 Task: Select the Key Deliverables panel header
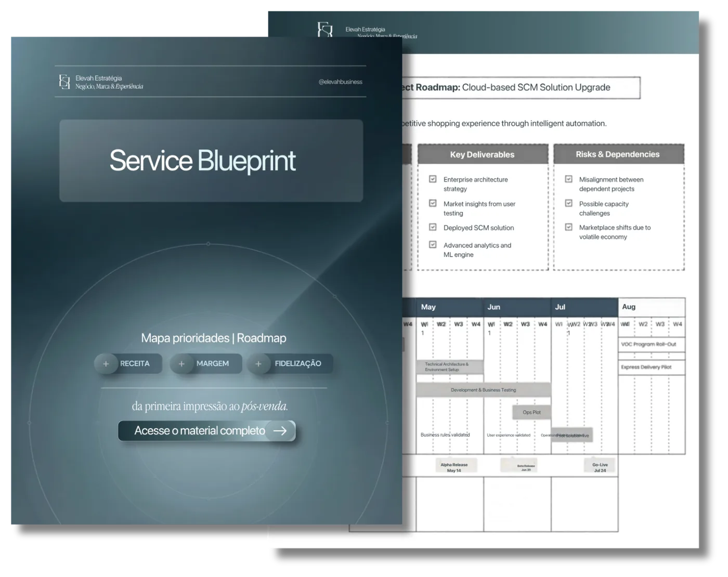point(483,154)
